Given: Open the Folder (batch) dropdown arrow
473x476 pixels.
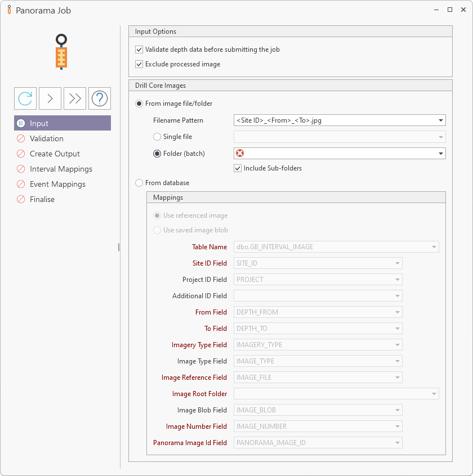Looking at the screenshot, I should click(x=440, y=154).
